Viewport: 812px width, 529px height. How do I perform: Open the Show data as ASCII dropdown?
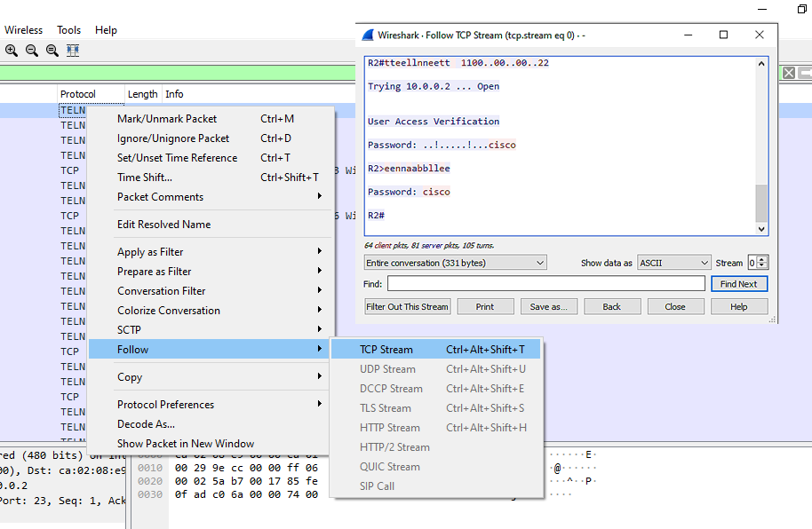pyautogui.click(x=674, y=263)
